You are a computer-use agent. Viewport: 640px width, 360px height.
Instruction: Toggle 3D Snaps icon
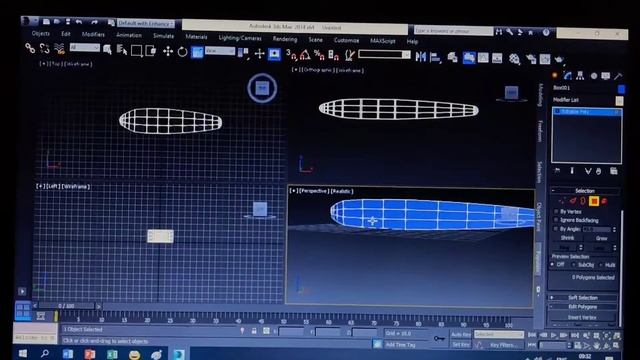point(291,54)
